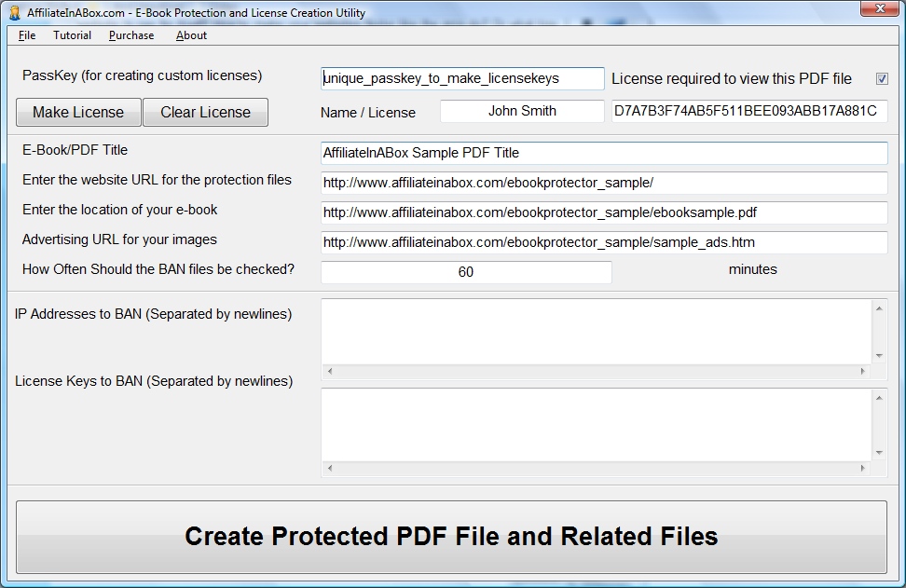
Task: Click the 'minutes' label
Action: pyautogui.click(x=753, y=269)
